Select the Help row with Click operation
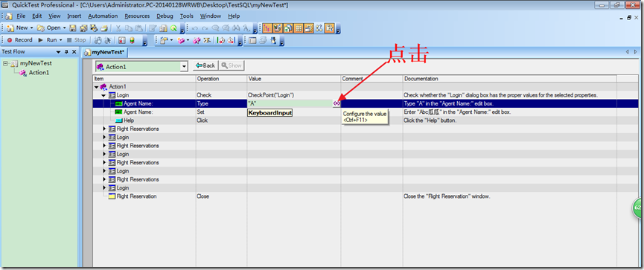Viewport: 644px width, 270px height. 355,120
